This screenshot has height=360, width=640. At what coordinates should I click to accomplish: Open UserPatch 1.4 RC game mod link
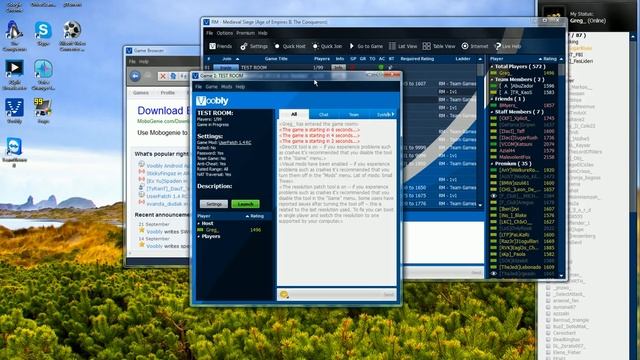pyautogui.click(x=235, y=142)
